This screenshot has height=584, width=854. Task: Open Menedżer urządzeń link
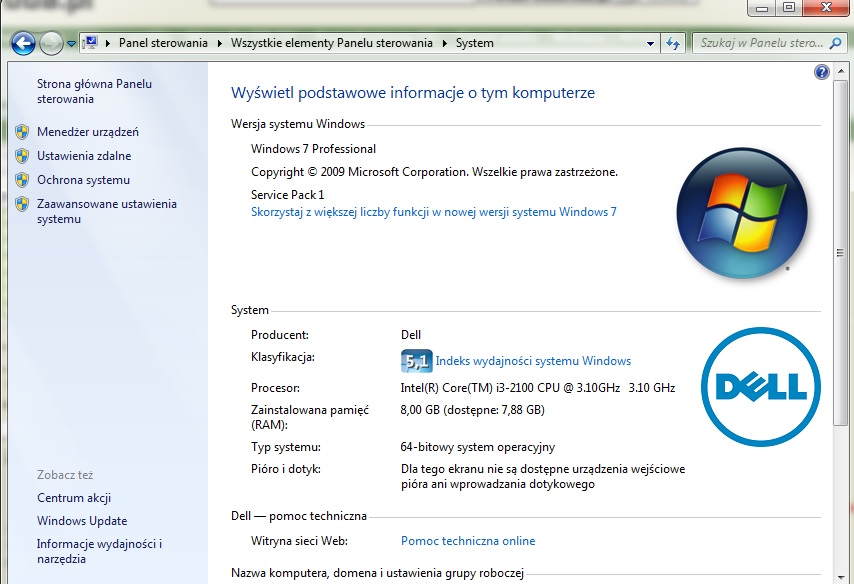click(88, 132)
